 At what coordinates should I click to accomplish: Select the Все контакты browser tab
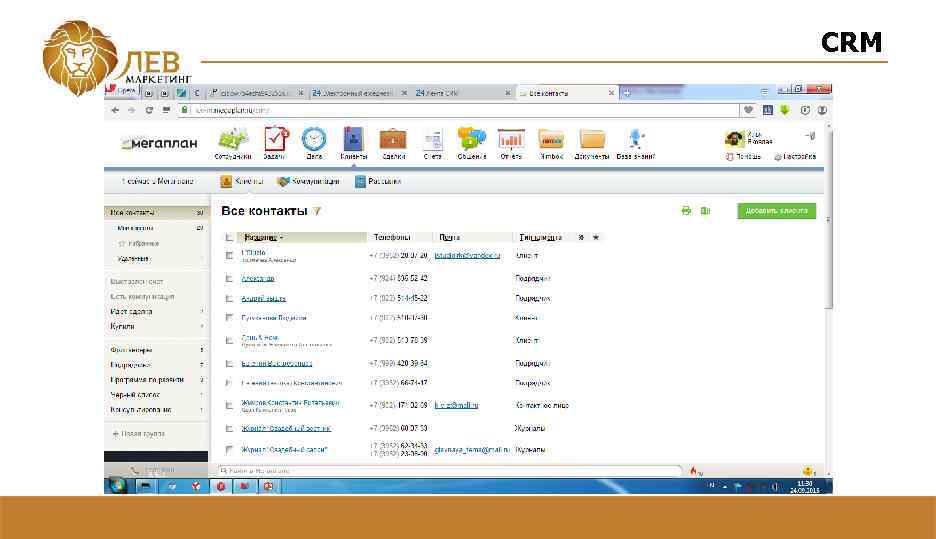[566, 93]
